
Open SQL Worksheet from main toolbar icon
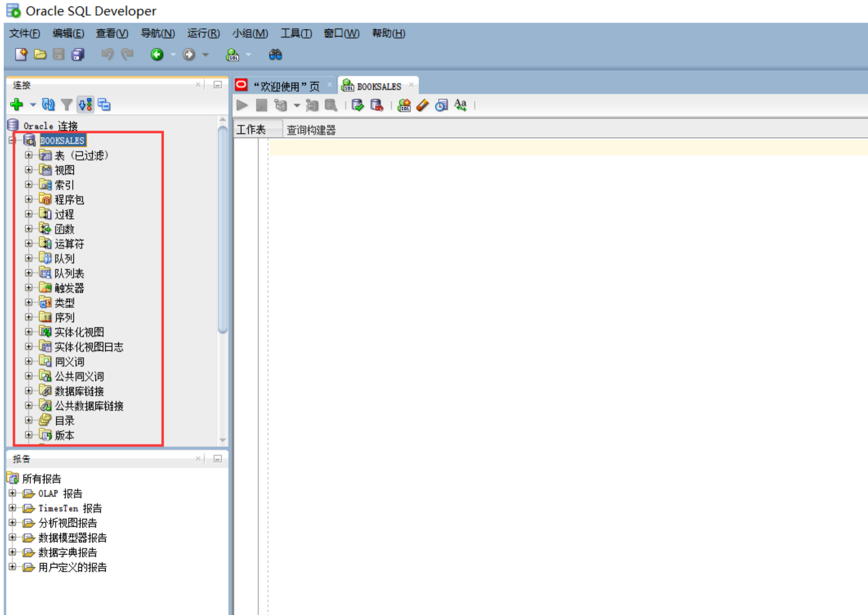tap(232, 55)
